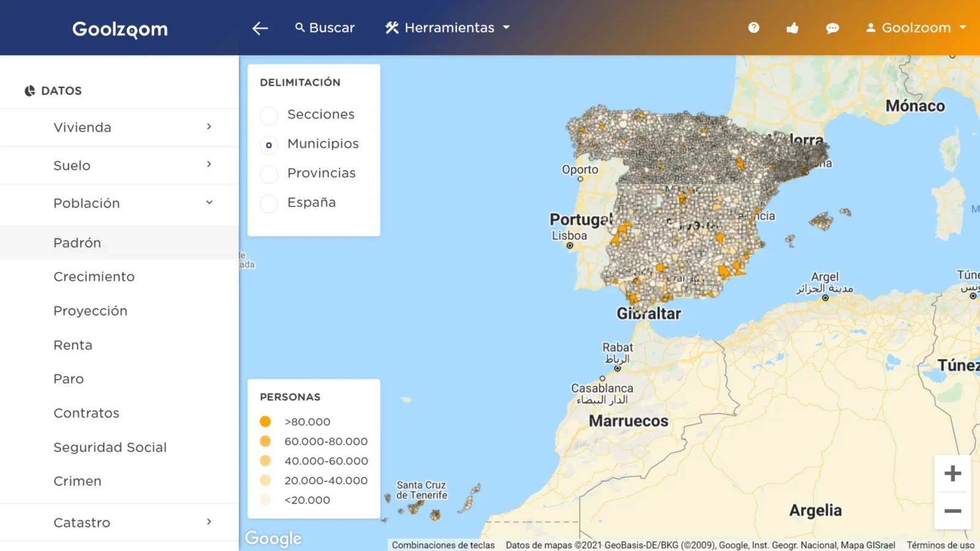The image size is (980, 551).
Task: Click the Lisboa city marker
Action: point(570,246)
